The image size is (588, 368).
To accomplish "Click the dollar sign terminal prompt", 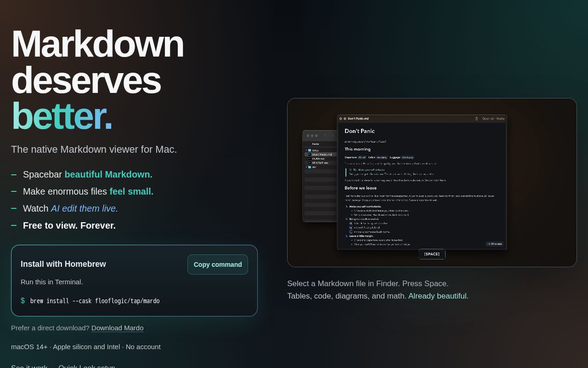I will [23, 300].
